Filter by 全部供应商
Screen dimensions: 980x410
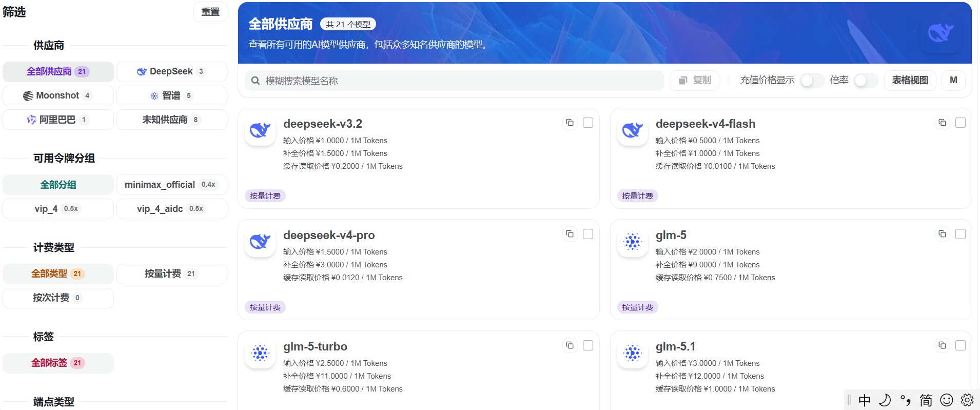[58, 72]
